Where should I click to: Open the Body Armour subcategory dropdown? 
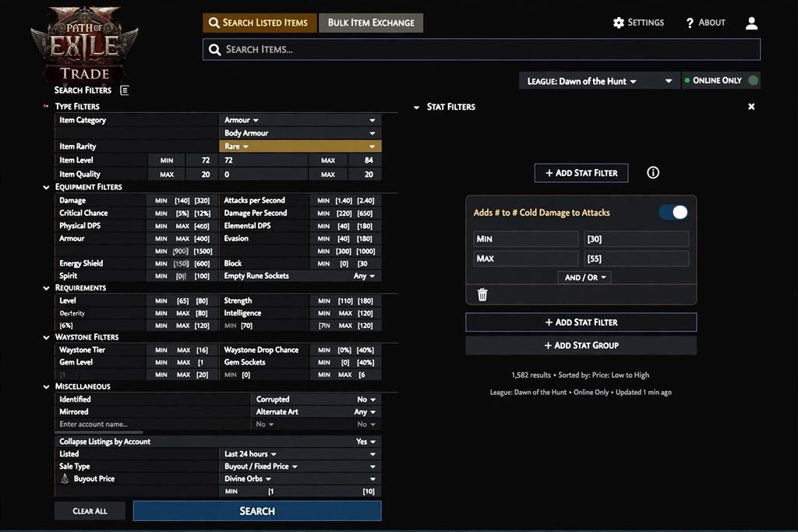(x=300, y=133)
